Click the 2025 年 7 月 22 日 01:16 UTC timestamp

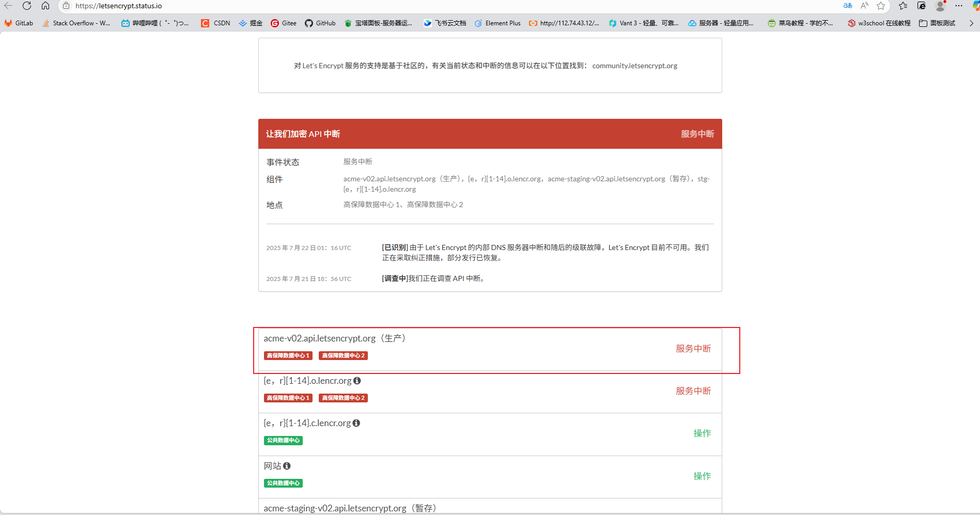[x=308, y=248]
